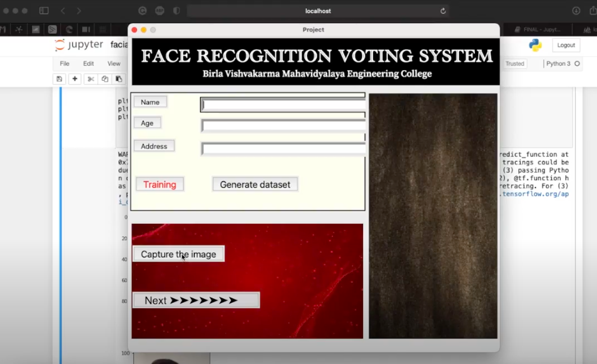Click the Trusted notebook indicator
This screenshot has height=364, width=597.
(x=515, y=64)
